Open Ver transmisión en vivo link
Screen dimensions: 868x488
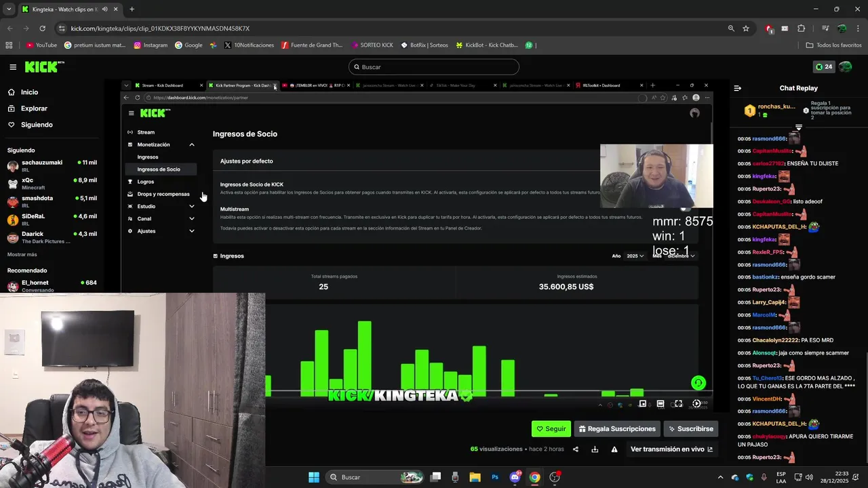[x=671, y=449]
